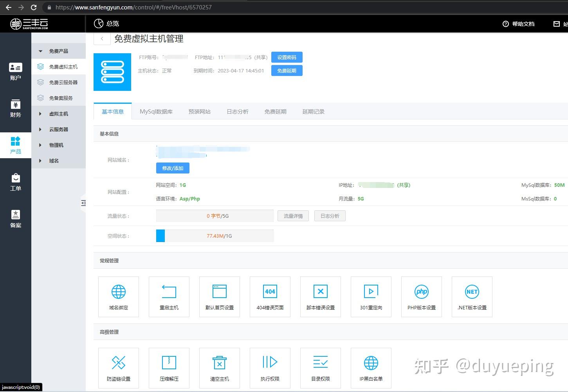The image size is (568, 392).
Task: Click the Asp/Php language environment value
Action: pos(190,199)
